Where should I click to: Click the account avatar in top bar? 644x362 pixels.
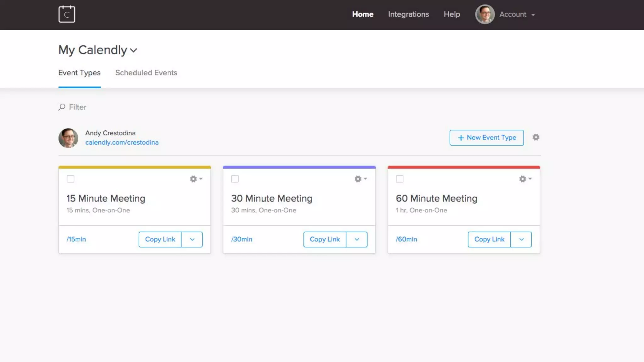click(x=485, y=14)
